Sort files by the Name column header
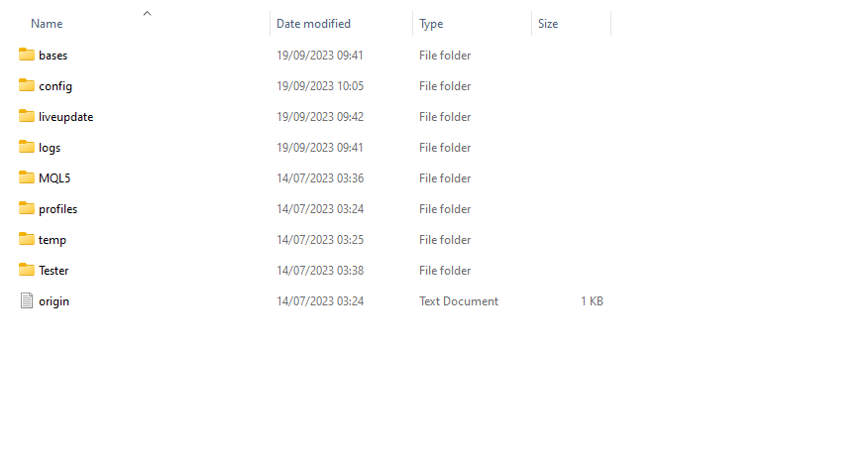This screenshot has height=467, width=868. point(47,24)
